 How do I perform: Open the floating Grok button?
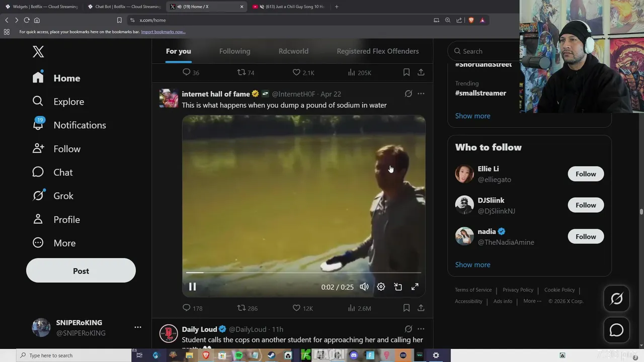pyautogui.click(x=616, y=299)
